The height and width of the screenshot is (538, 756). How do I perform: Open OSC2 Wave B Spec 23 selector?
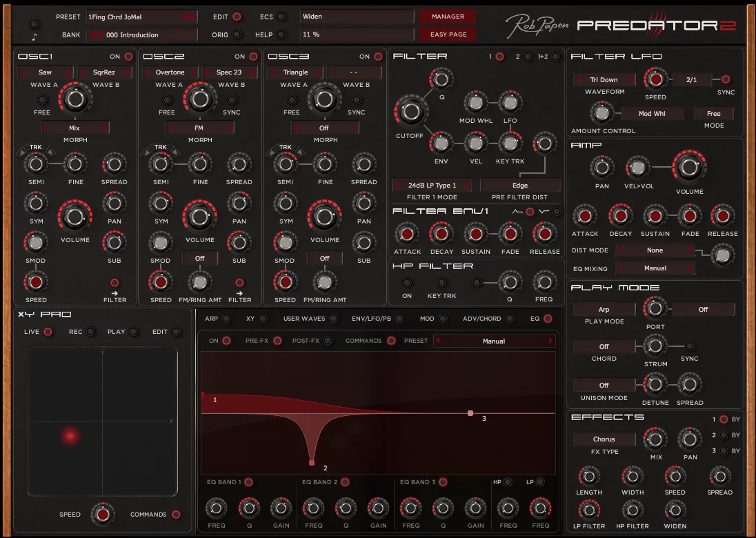click(229, 72)
